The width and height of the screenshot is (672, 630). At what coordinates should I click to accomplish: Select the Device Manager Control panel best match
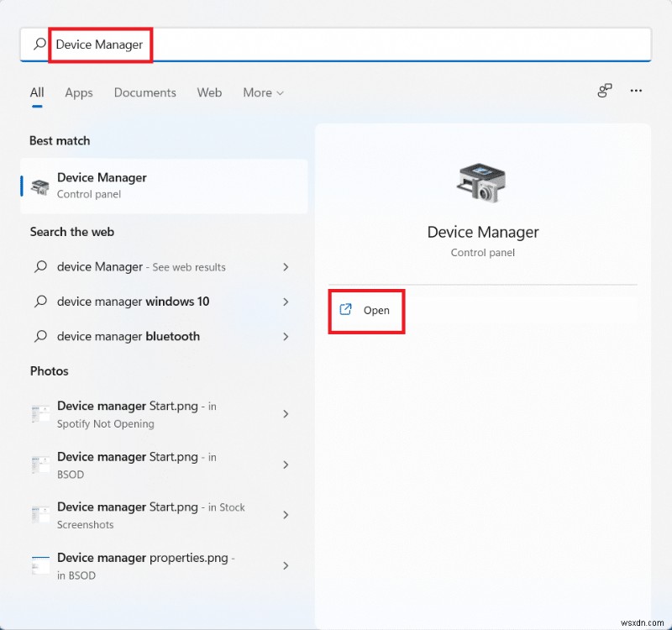tap(164, 186)
